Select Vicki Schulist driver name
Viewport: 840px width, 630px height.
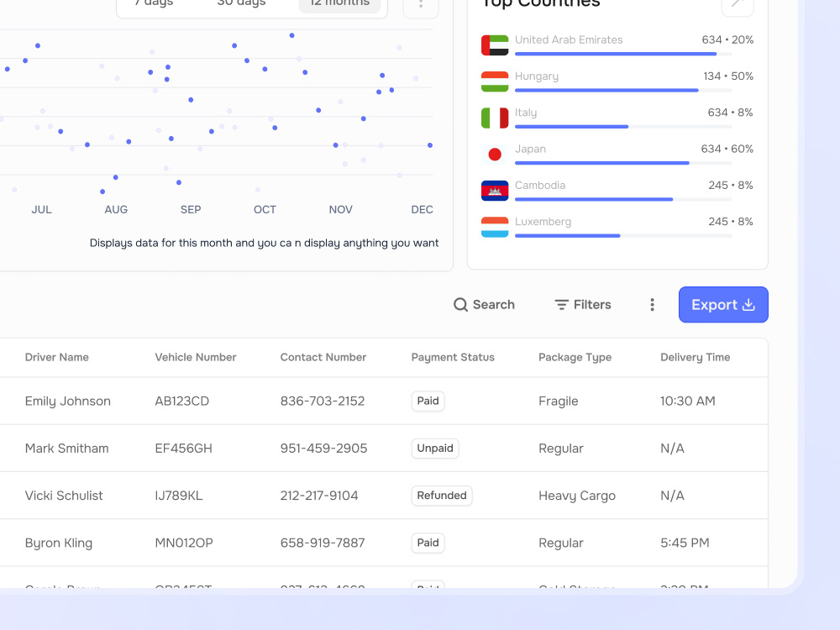point(64,496)
